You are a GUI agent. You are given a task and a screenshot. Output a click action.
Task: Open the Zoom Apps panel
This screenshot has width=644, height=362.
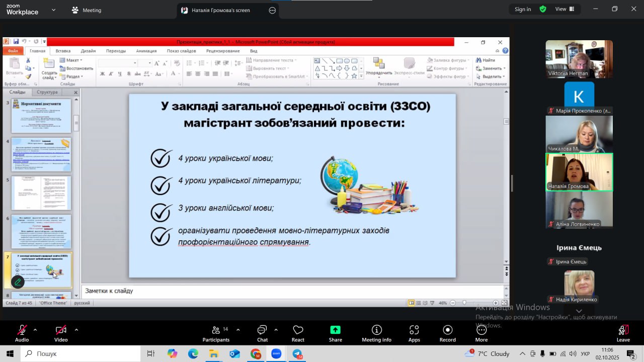coord(414,333)
